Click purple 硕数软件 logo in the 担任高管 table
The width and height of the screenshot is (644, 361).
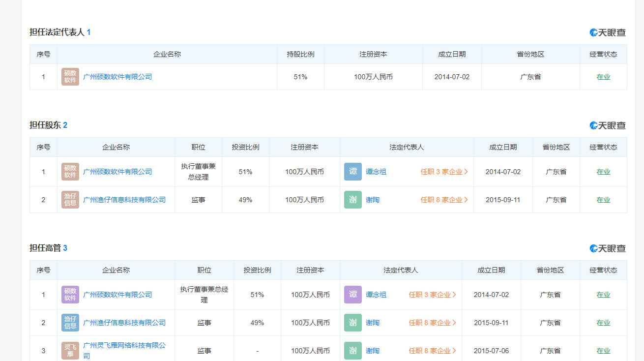(70, 295)
